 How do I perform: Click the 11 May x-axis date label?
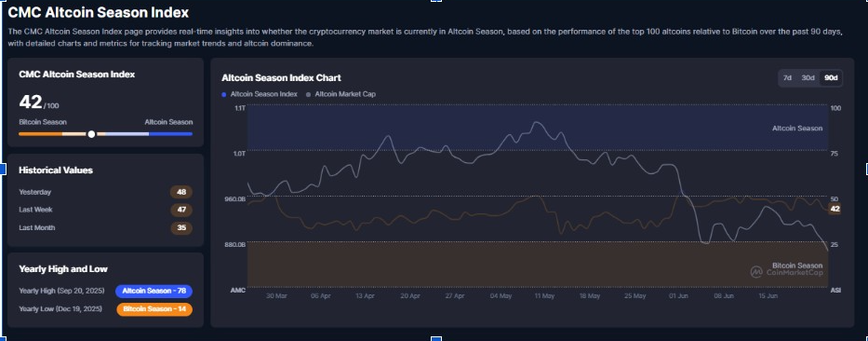tap(545, 296)
